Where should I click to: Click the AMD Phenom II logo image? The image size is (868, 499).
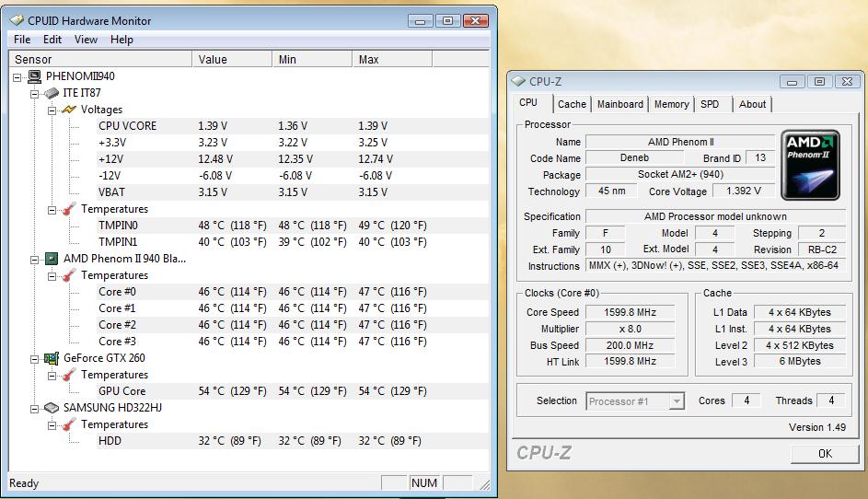pos(810,165)
